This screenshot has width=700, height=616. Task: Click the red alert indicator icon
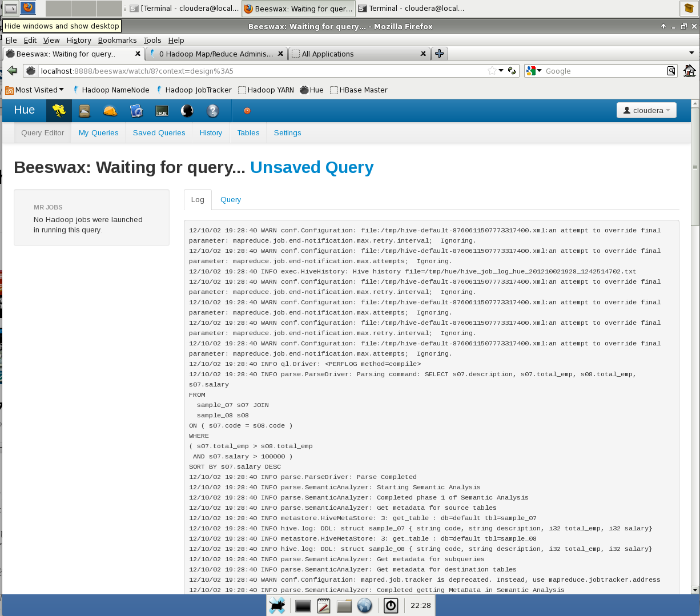click(247, 111)
